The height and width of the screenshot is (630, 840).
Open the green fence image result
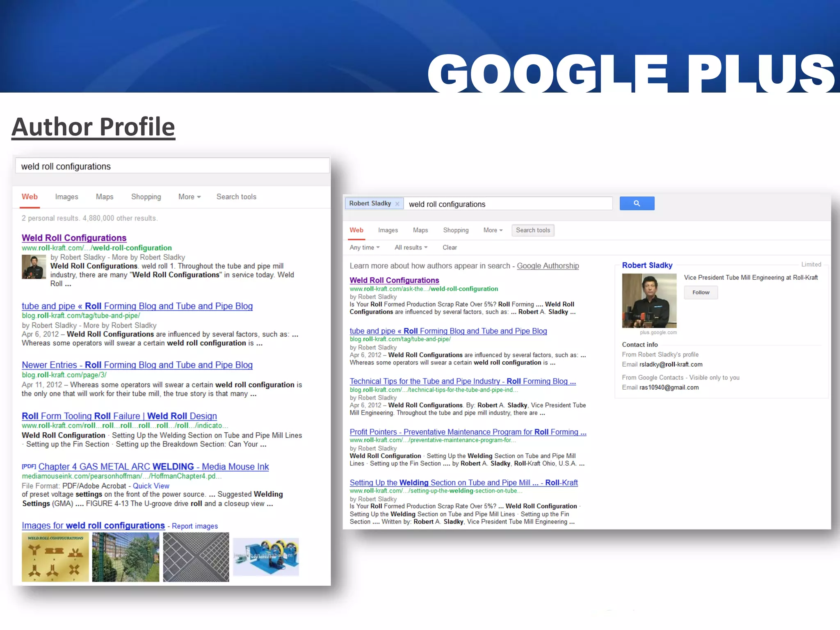(x=126, y=557)
